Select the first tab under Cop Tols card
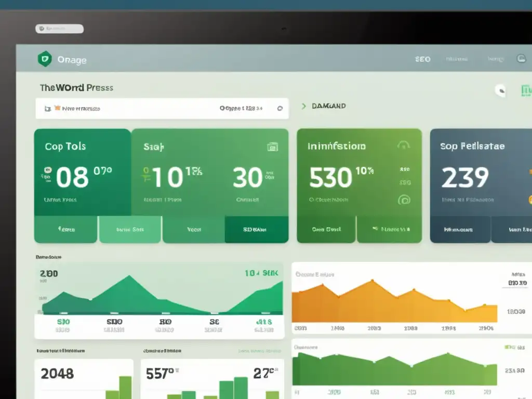Viewport: 532px width, 399px height. [x=65, y=229]
